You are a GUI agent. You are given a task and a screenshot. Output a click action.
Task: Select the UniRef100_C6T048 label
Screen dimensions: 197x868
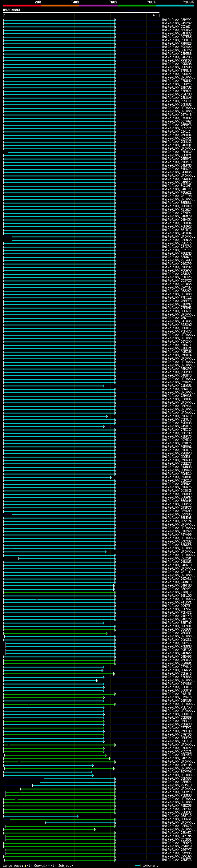coord(177,115)
